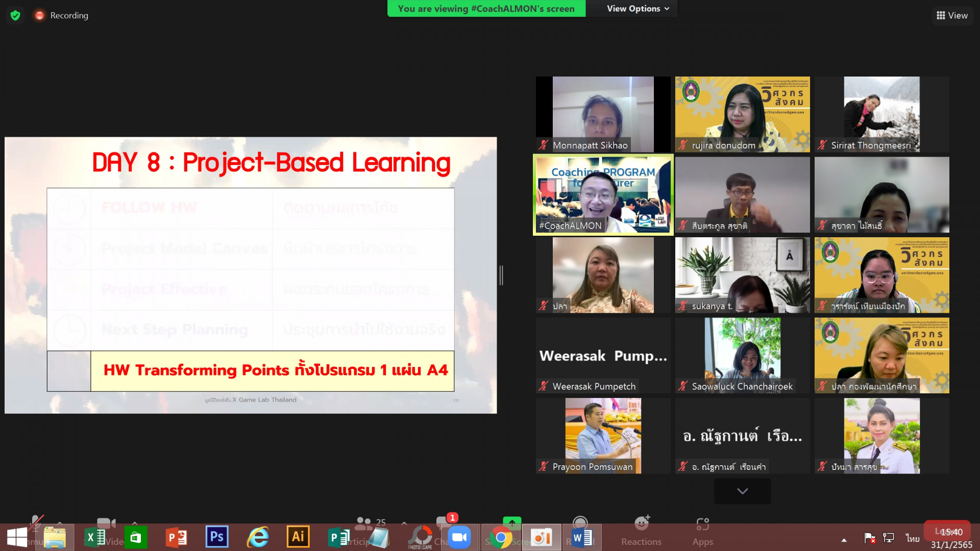The image size is (980, 551).
Task: Select สุชาดา ไม้สนธิ์ video tile
Action: 882,195
